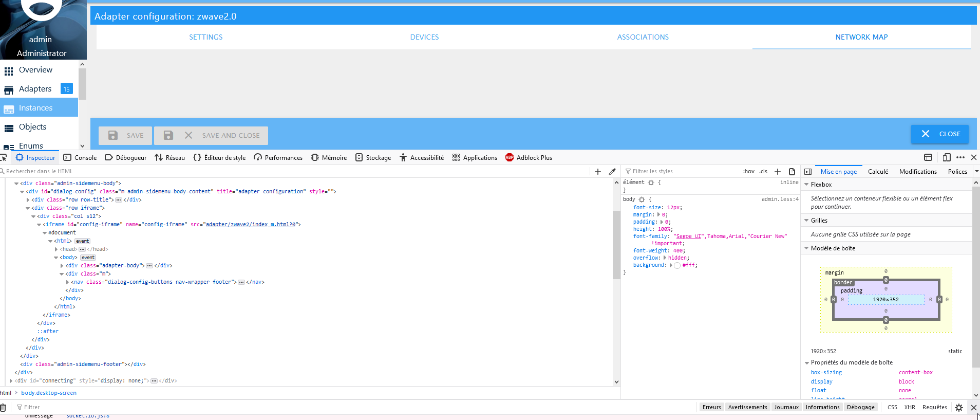The width and height of the screenshot is (980, 420).
Task: Expand the row row-title div node
Action: [x=28, y=200]
